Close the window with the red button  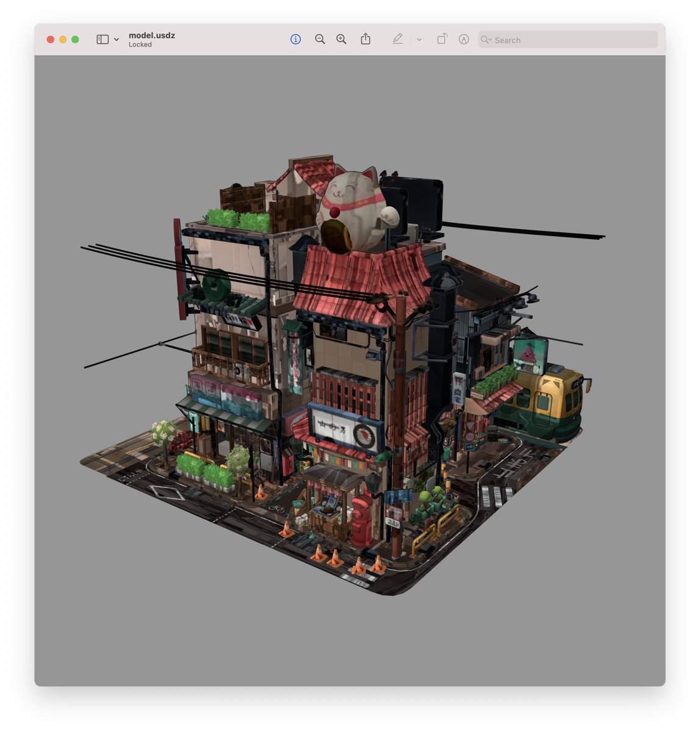click(x=51, y=40)
